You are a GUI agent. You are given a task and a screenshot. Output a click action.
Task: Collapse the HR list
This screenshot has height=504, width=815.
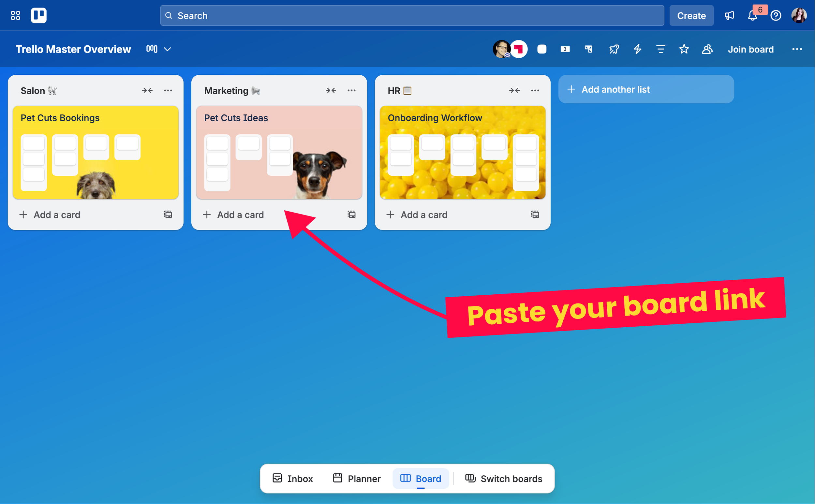tap(514, 90)
